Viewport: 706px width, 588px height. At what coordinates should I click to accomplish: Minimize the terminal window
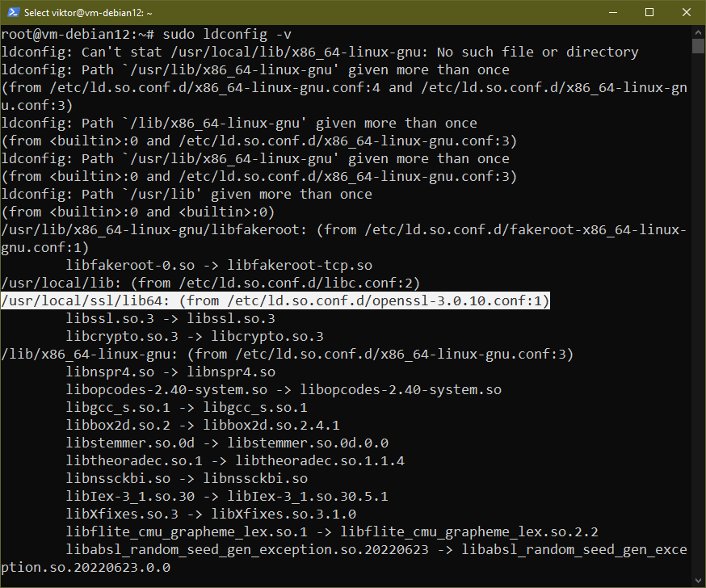613,12
